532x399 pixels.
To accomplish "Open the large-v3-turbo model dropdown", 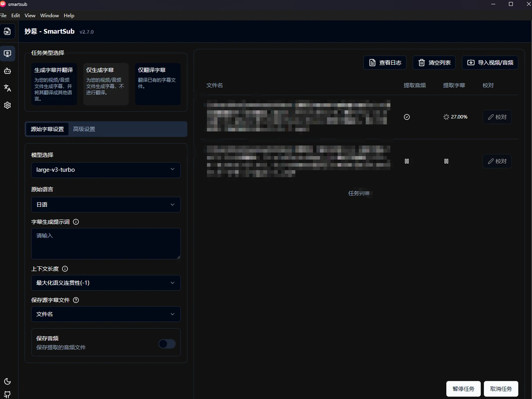I will 106,170.
